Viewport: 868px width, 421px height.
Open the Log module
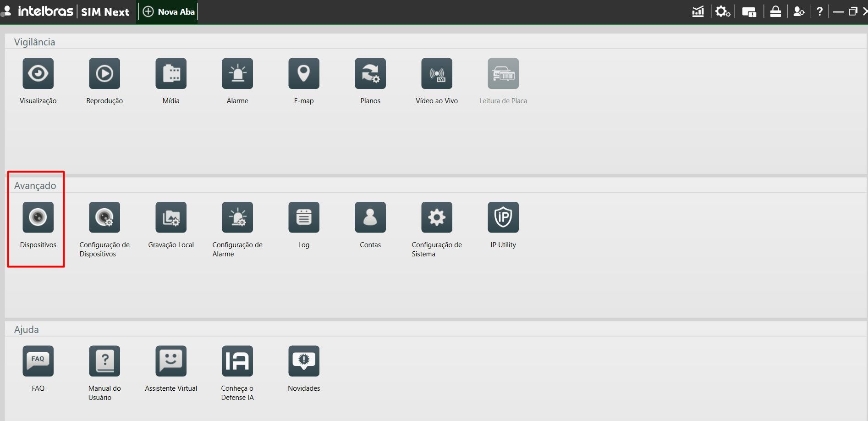(304, 217)
